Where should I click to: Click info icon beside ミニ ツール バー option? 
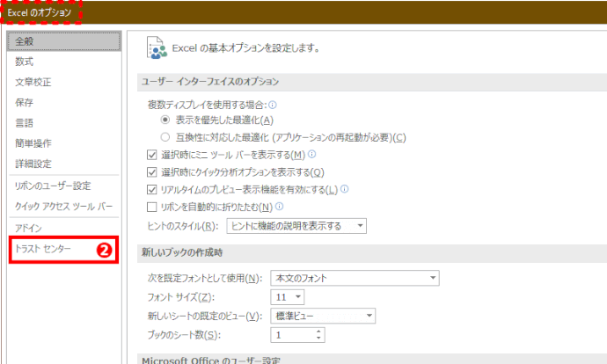(x=311, y=155)
